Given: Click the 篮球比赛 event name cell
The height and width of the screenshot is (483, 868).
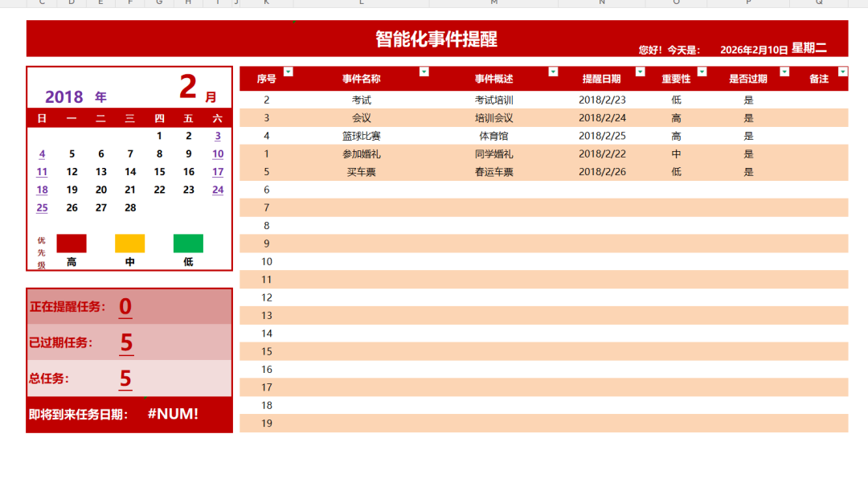Looking at the screenshot, I should (x=361, y=136).
